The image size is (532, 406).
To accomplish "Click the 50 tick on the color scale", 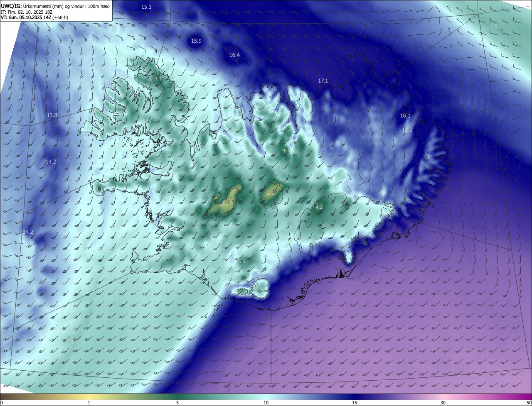I will [529, 403].
